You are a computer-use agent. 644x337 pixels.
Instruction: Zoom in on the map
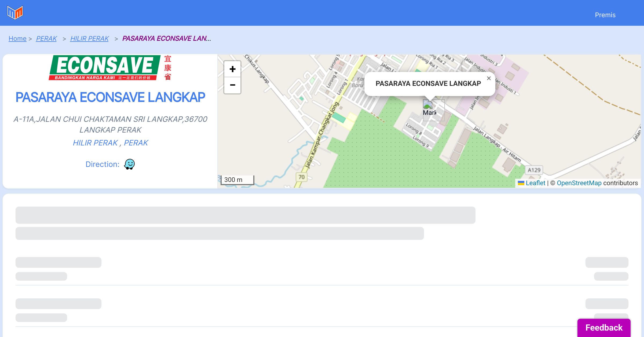click(x=232, y=69)
